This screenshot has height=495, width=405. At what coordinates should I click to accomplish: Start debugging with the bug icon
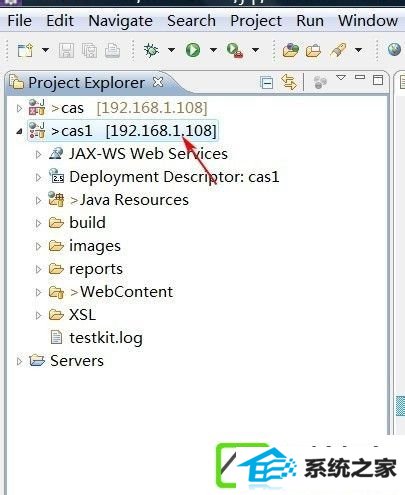151,50
